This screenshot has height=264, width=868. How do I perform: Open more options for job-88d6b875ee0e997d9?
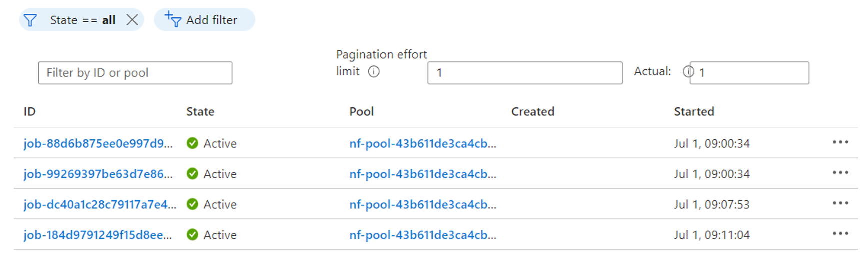(x=840, y=143)
